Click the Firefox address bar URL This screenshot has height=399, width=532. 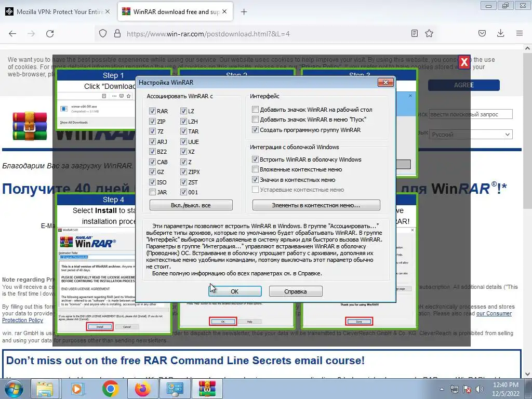pos(208,34)
